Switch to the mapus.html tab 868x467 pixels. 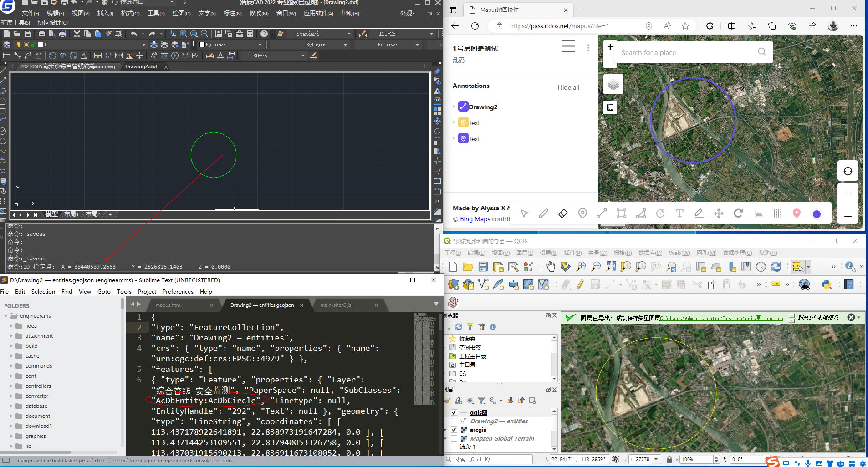pyautogui.click(x=168, y=305)
